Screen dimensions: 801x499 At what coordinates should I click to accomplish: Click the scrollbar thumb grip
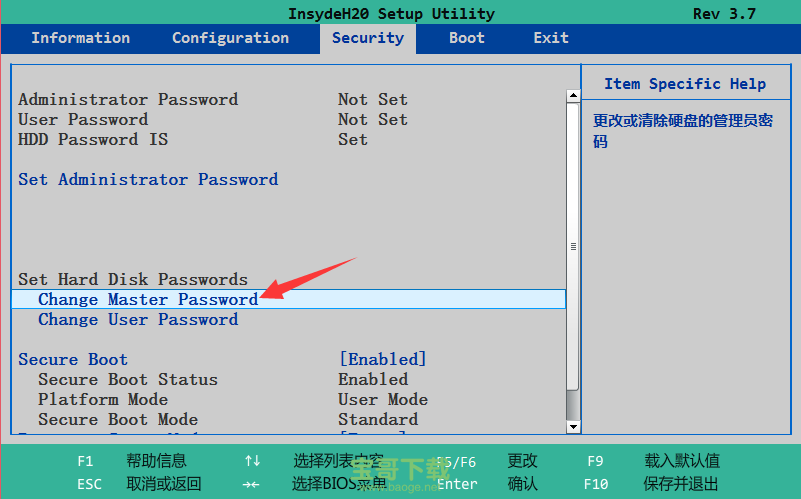coord(573,246)
